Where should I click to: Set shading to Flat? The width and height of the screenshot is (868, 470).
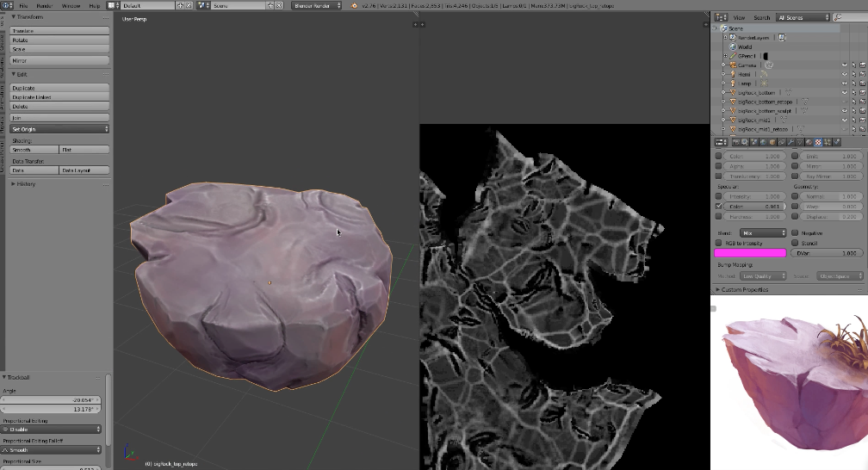tap(84, 150)
